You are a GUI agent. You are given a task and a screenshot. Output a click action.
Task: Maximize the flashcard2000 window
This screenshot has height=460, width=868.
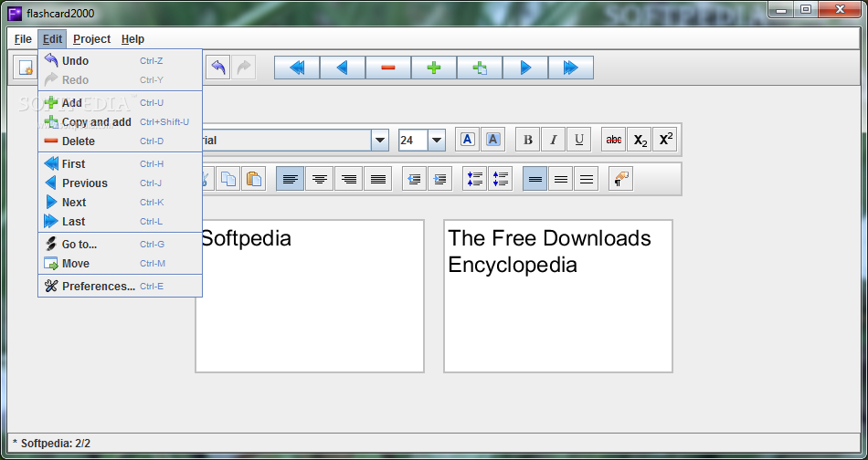pyautogui.click(x=806, y=9)
